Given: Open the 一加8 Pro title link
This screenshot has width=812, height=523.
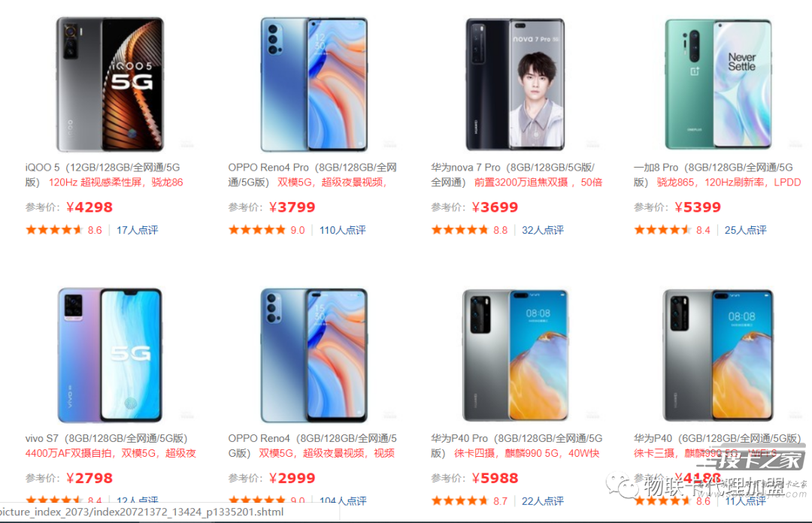Looking at the screenshot, I should click(x=717, y=175).
